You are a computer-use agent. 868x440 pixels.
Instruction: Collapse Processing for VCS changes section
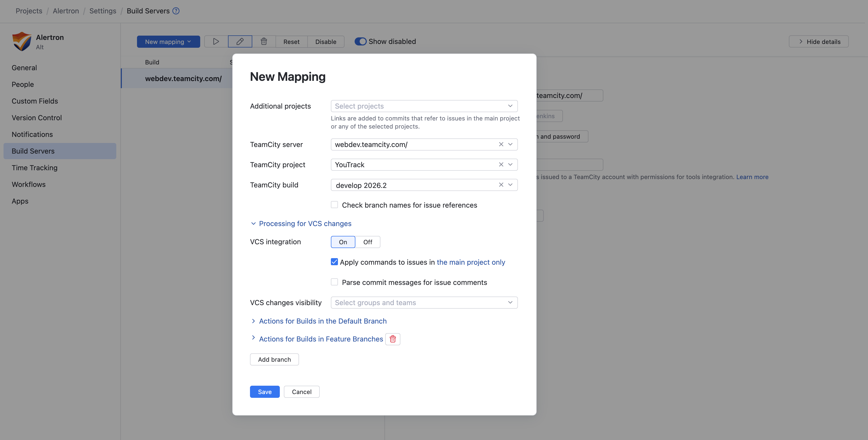click(x=301, y=224)
